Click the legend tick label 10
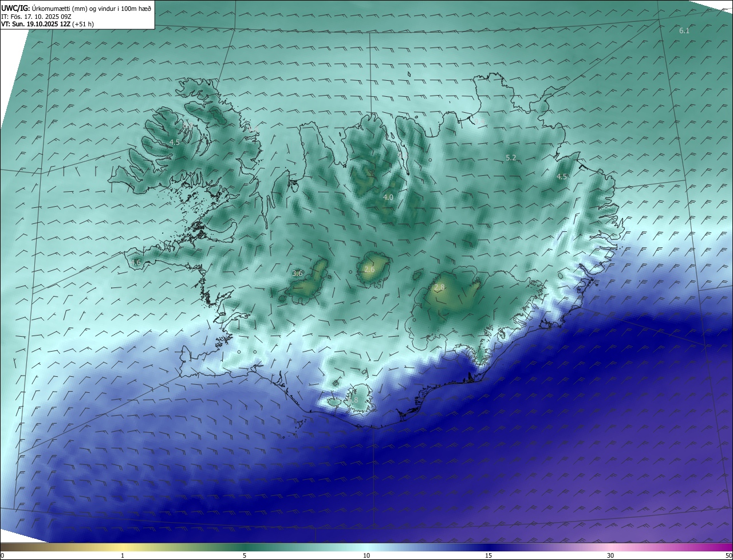This screenshot has height=560, width=733. point(366,555)
